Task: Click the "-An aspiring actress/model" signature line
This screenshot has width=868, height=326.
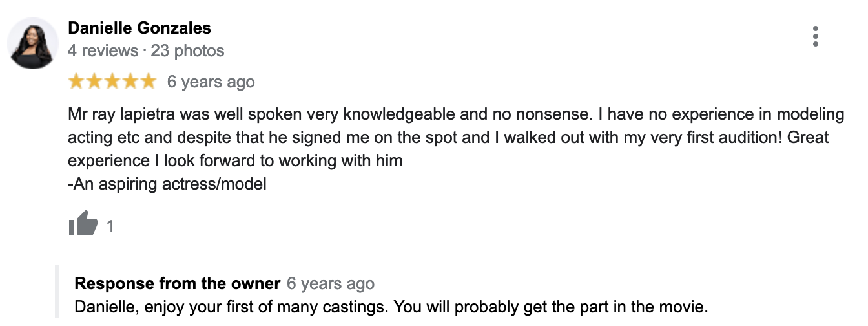Action: [x=167, y=184]
